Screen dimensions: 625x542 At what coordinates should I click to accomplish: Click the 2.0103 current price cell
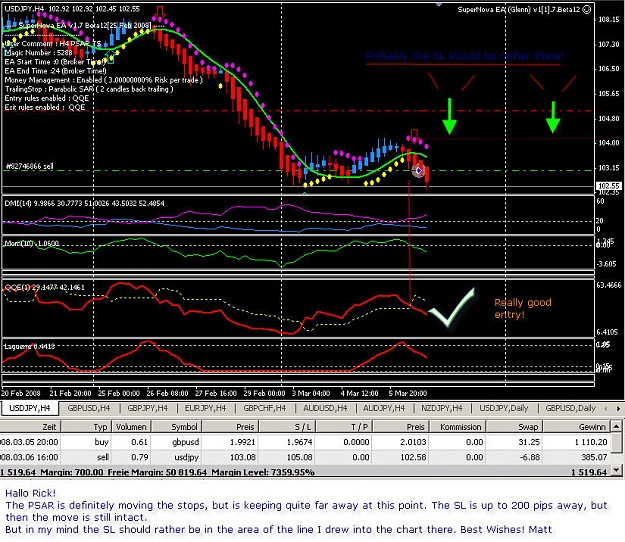(413, 442)
